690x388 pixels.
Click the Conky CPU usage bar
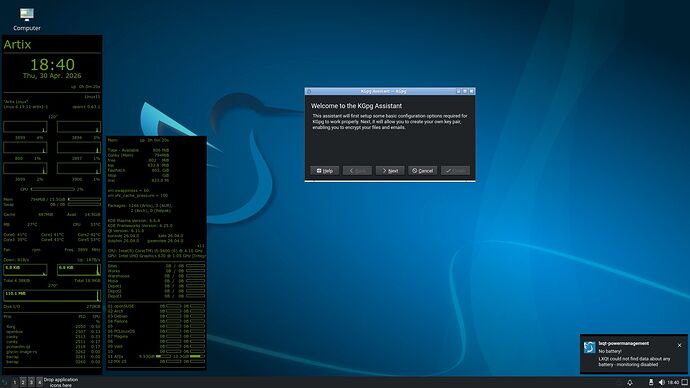tap(52, 189)
